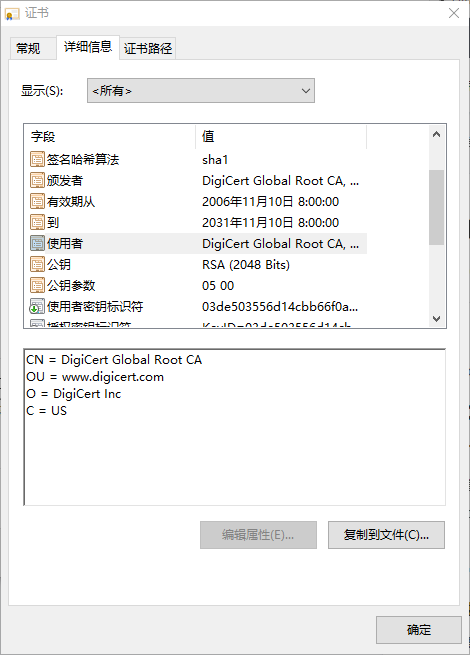Switch to the 常规 tab

tap(28, 48)
